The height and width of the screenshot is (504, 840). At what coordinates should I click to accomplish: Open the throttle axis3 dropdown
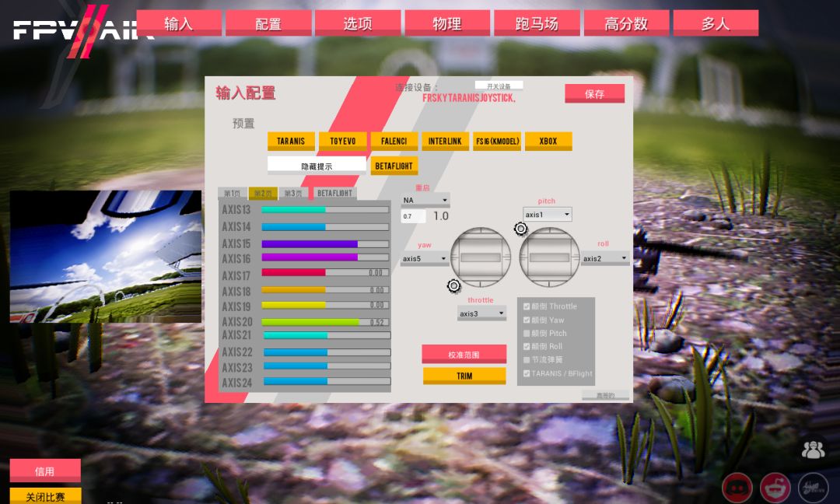[481, 313]
